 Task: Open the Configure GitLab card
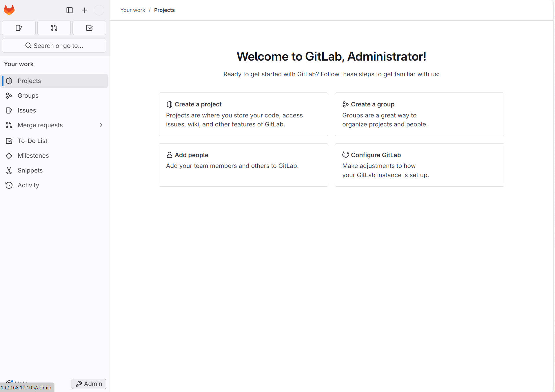tap(420, 165)
